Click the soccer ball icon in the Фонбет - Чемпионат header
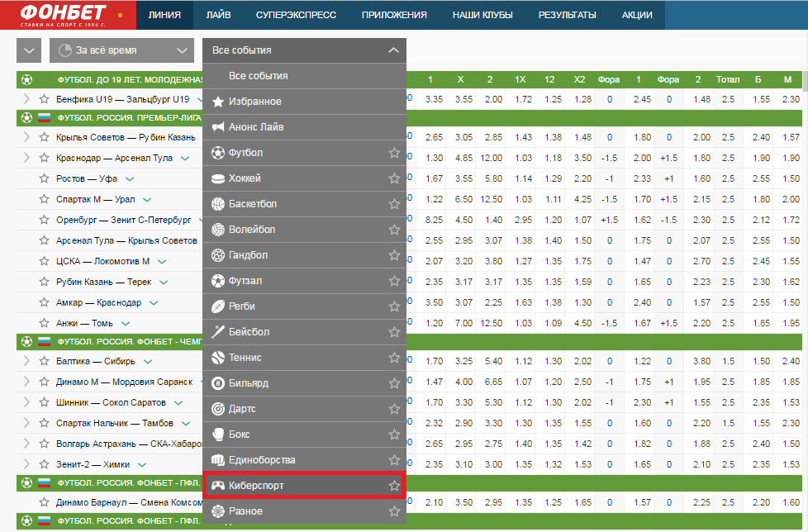Screen dimensions: 808x532 26,341
